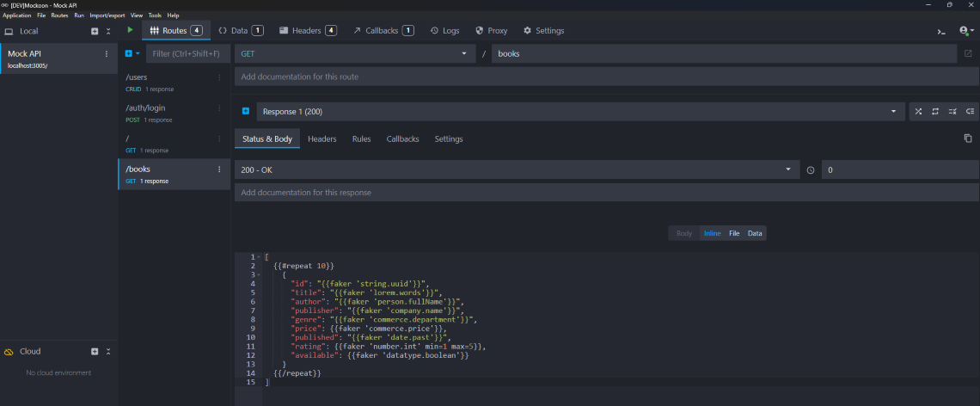Add a new response with the plus icon

pos(245,112)
